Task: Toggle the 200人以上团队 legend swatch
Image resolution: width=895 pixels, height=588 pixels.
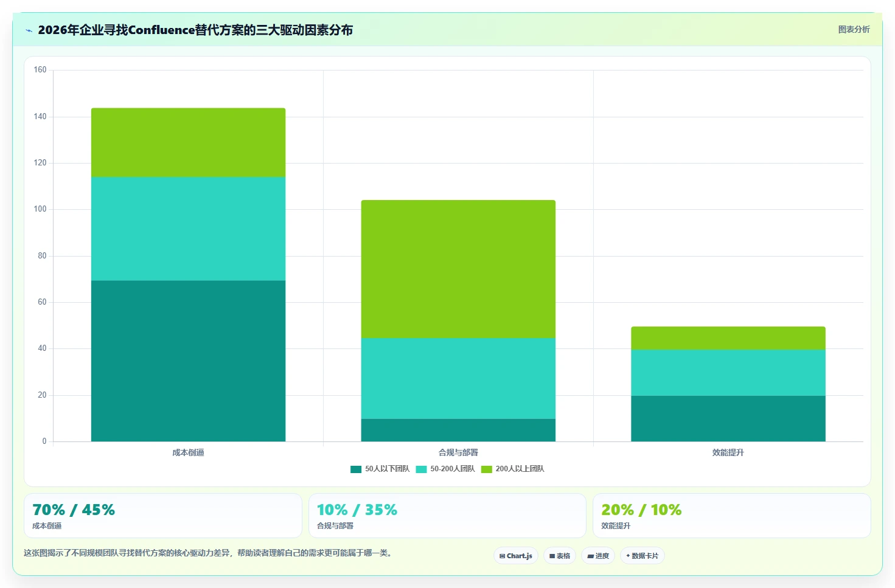Action: tap(487, 469)
